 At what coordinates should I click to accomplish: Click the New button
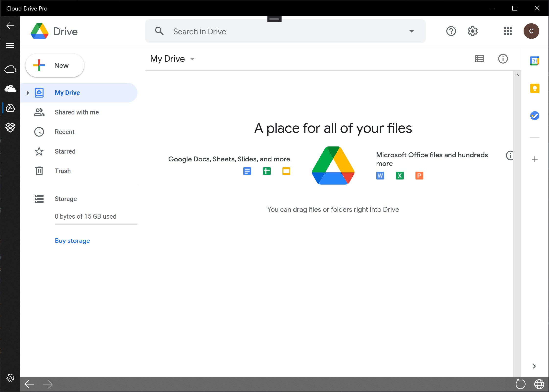pos(55,65)
